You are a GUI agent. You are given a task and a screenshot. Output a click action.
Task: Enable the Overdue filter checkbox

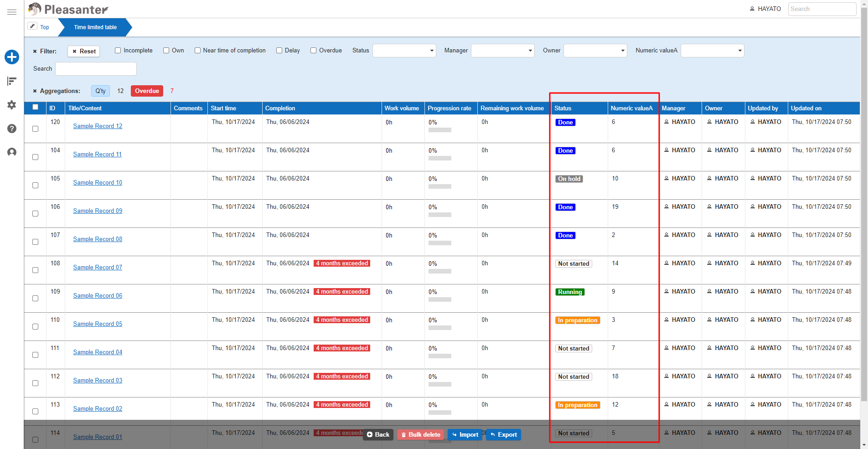(x=314, y=51)
